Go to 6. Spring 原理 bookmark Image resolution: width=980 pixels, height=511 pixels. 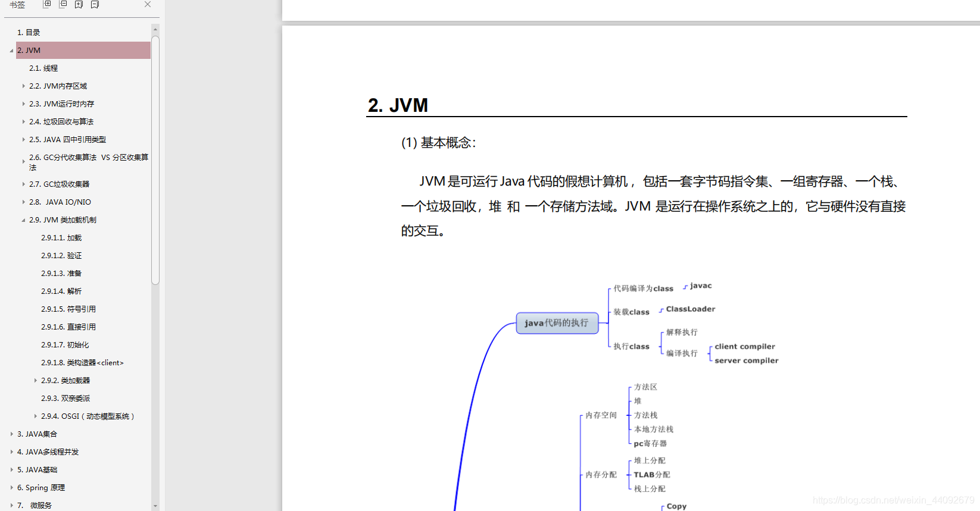click(40, 488)
